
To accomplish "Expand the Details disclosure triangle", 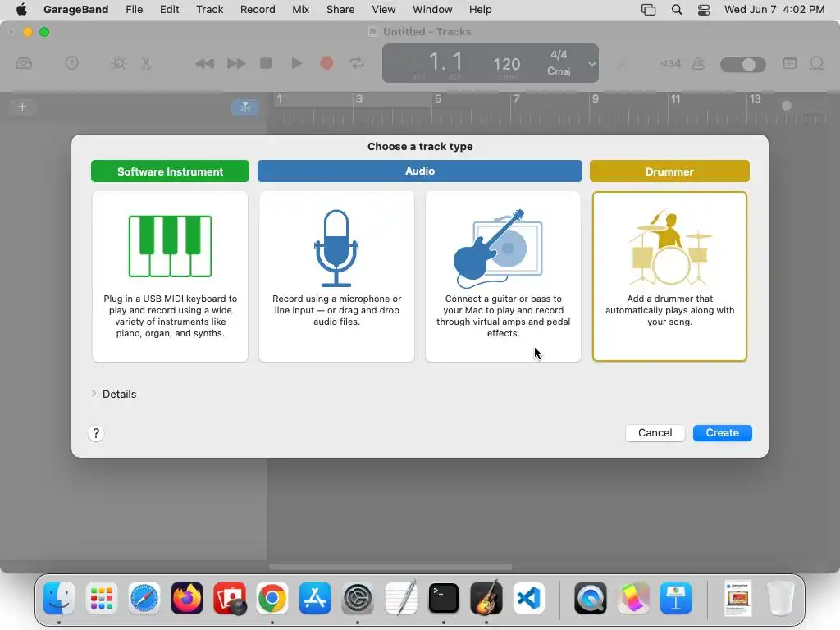I will tap(94, 394).
